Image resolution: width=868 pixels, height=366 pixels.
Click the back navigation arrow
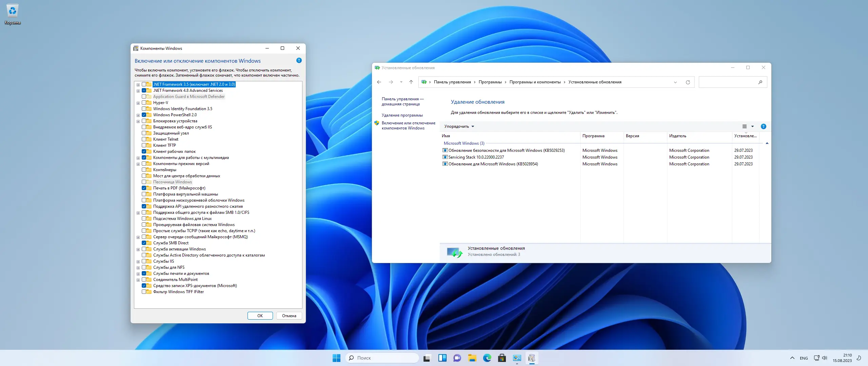(x=379, y=82)
